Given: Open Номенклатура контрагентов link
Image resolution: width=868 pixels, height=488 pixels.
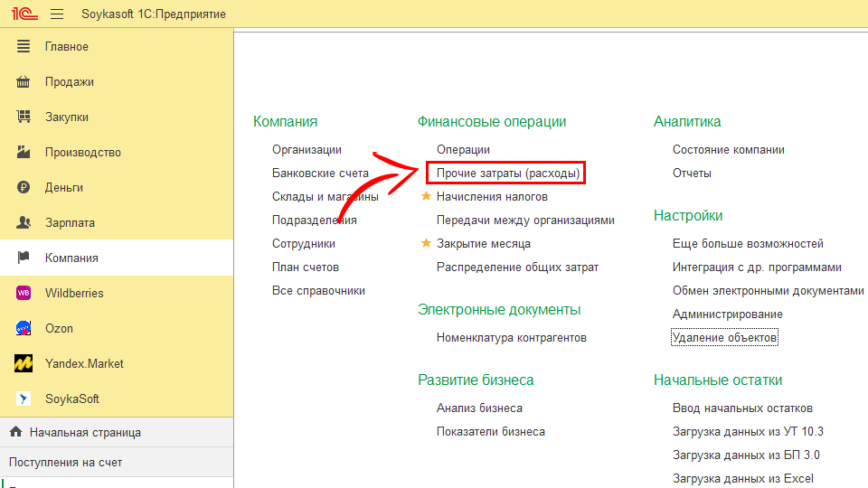Looking at the screenshot, I should point(511,338).
